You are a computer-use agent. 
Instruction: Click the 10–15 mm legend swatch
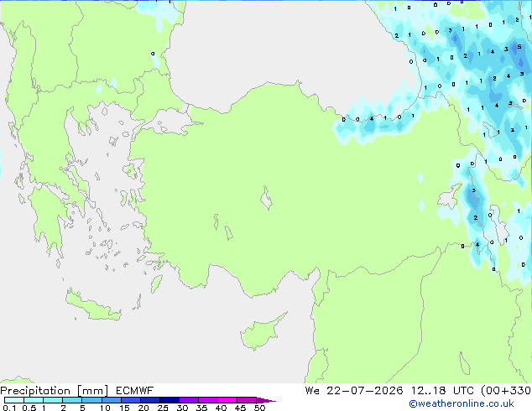coord(111,400)
